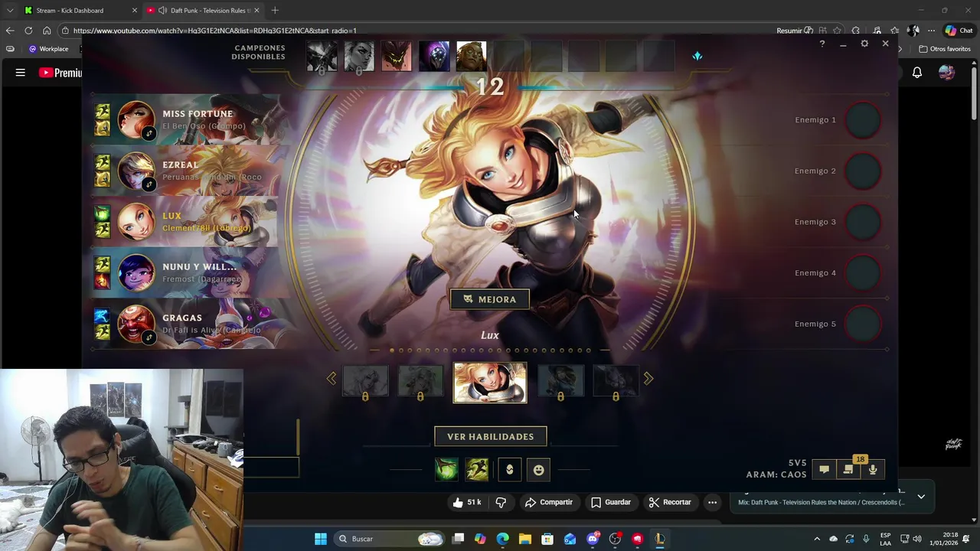Show hidden system tray icons
Image resolution: width=980 pixels, height=551 pixels.
click(817, 539)
